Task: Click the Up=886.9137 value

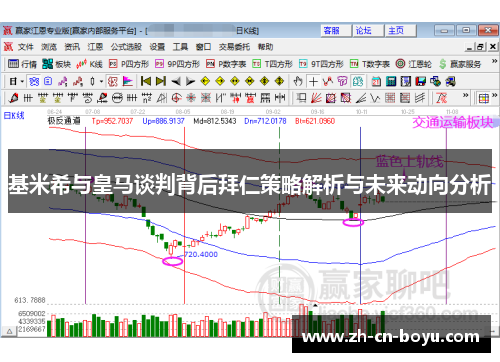Action: [163, 121]
